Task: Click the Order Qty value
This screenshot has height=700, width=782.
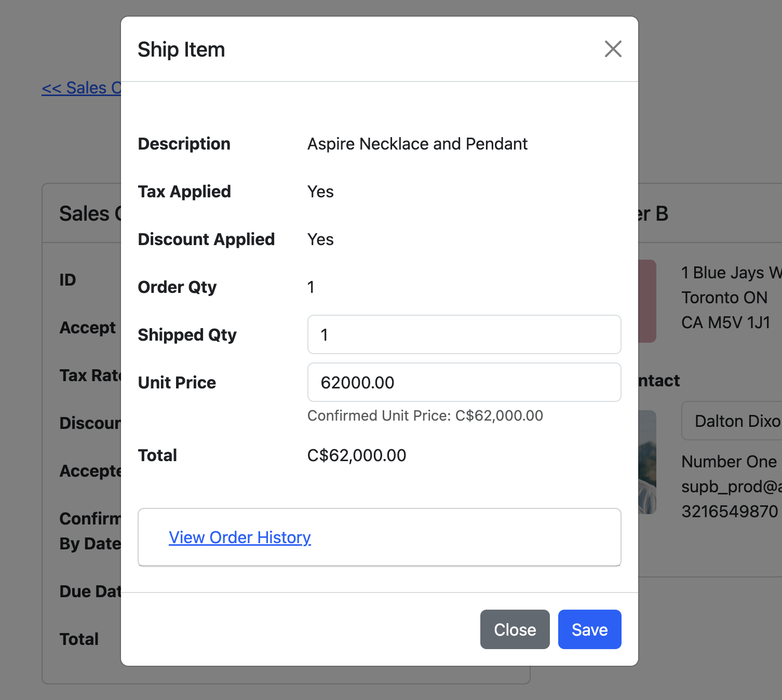Action: (311, 287)
